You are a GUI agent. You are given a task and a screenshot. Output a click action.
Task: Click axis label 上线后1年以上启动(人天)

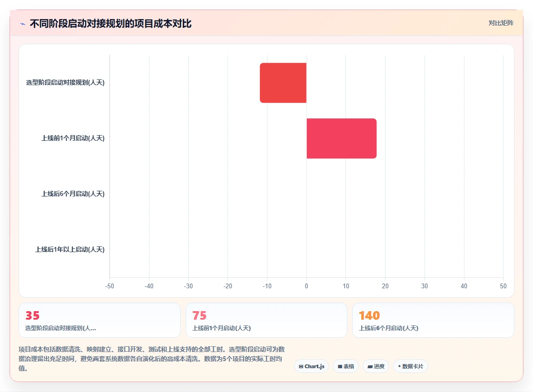tap(69, 249)
